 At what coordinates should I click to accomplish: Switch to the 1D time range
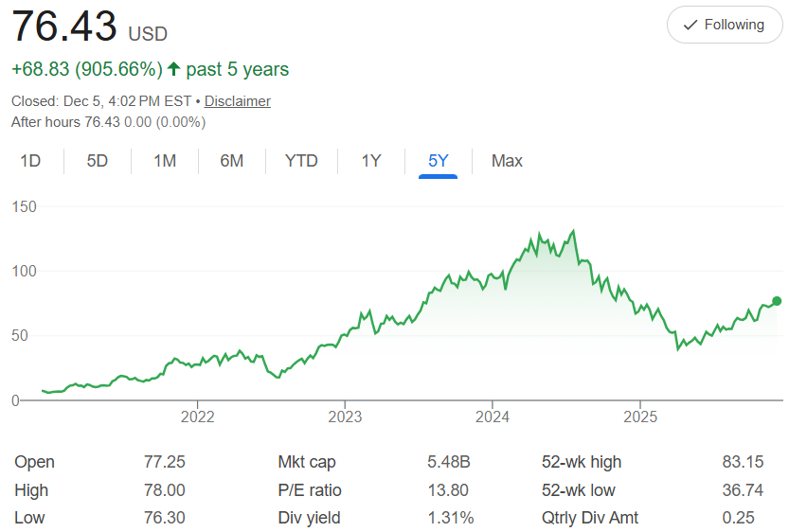30,161
